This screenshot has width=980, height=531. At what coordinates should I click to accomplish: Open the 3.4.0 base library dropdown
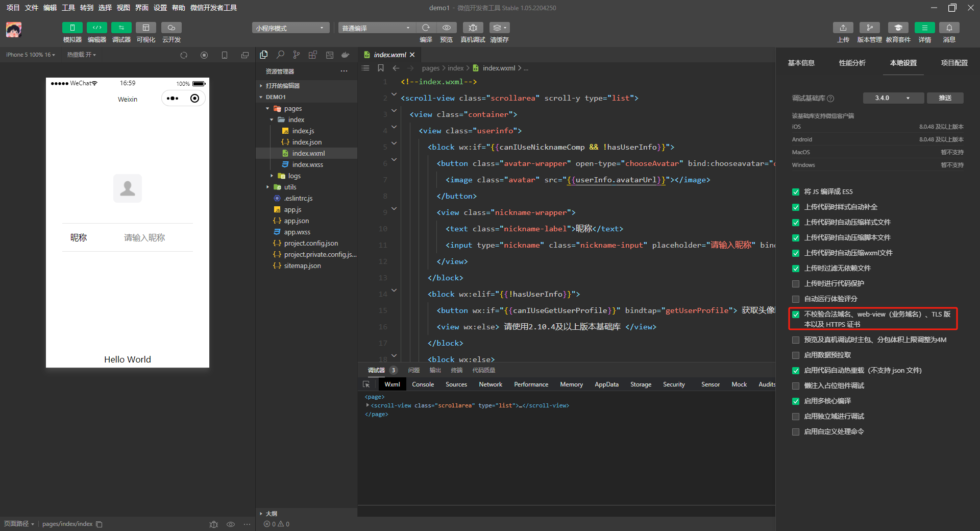pyautogui.click(x=893, y=98)
